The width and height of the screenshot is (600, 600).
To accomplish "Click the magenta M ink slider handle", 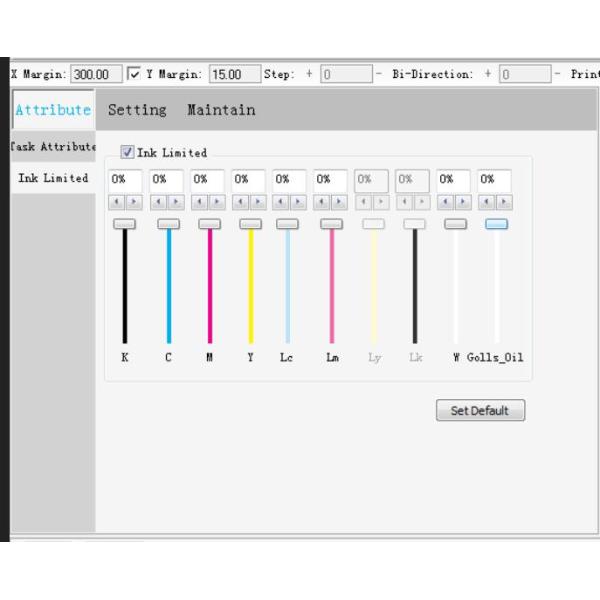I will (209, 224).
